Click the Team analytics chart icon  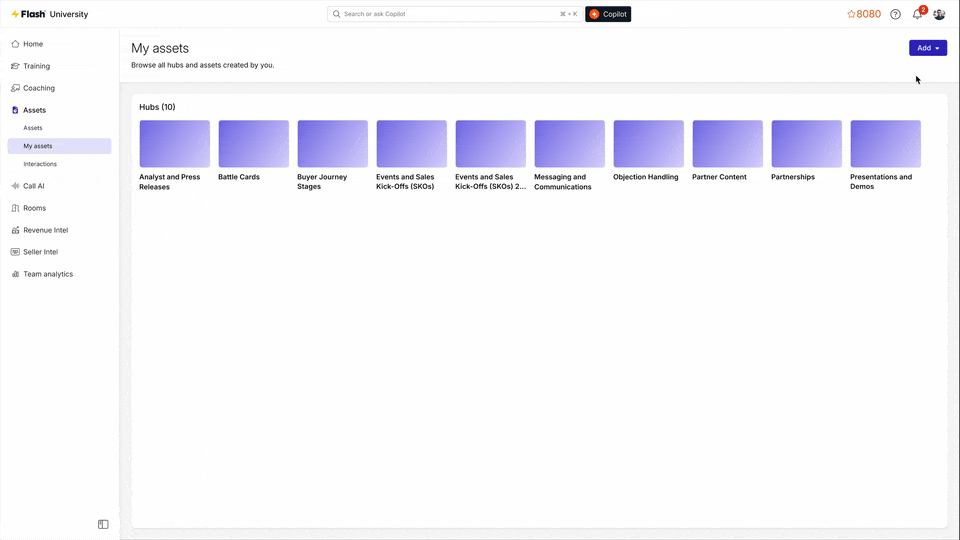tap(15, 274)
